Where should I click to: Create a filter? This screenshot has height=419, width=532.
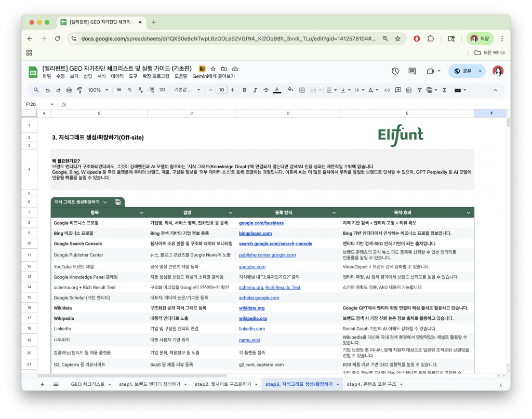[x=420, y=90]
